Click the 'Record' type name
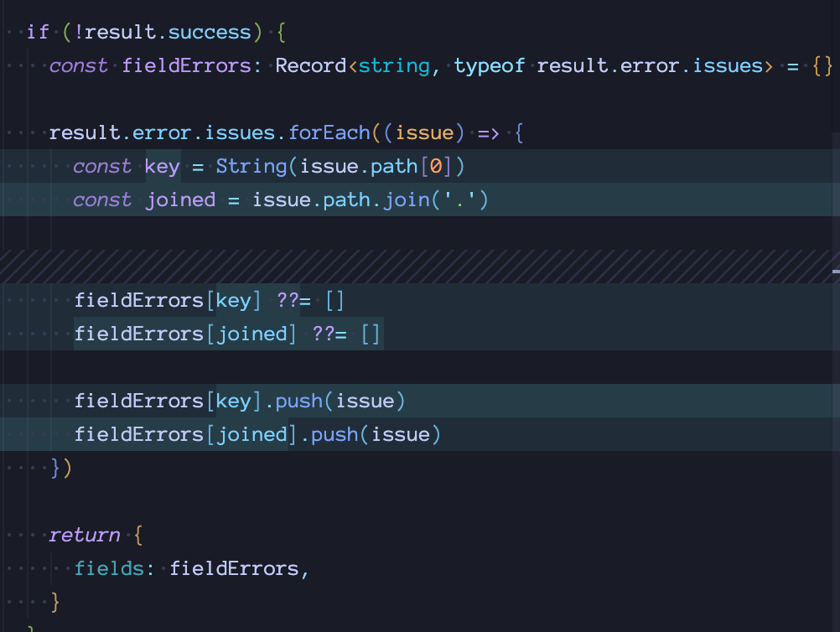 [311, 66]
